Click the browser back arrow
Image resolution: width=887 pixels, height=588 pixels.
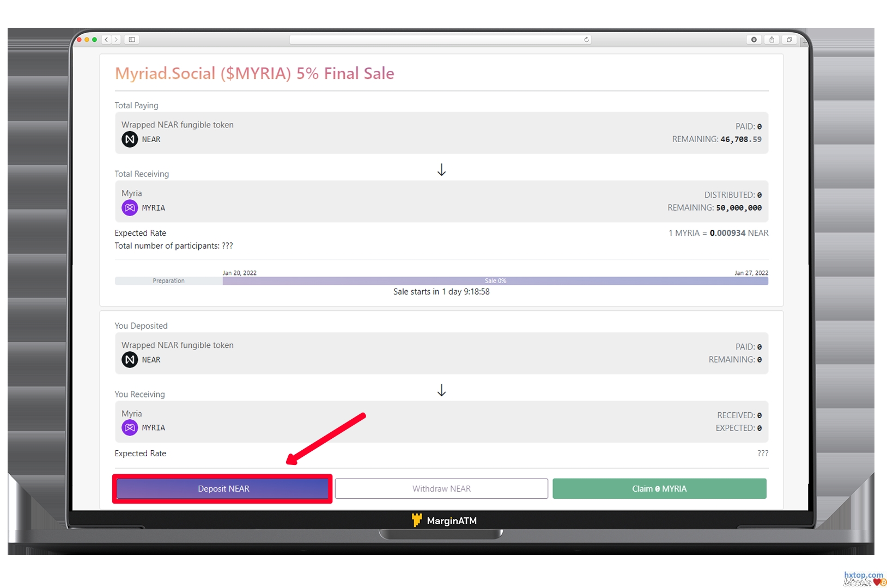106,40
